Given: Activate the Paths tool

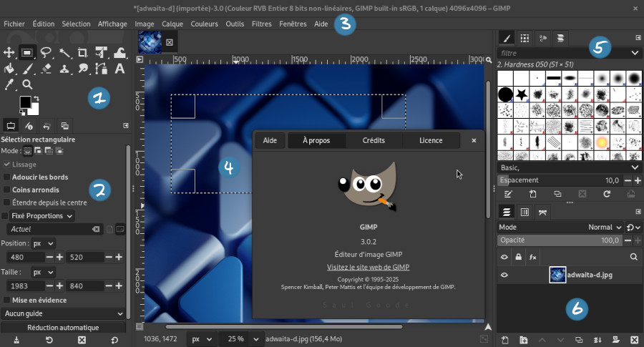Looking at the screenshot, I should (101, 69).
